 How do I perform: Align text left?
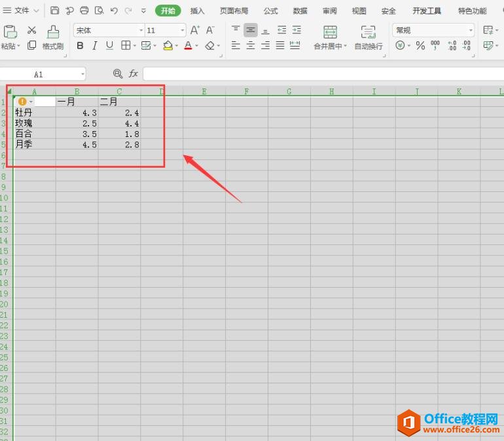pyautogui.click(x=236, y=45)
